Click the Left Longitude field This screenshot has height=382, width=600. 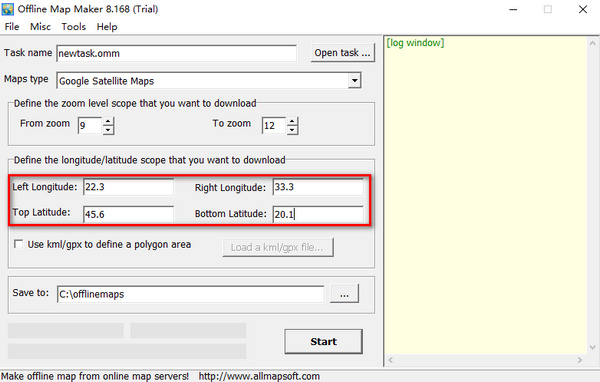[x=129, y=187]
